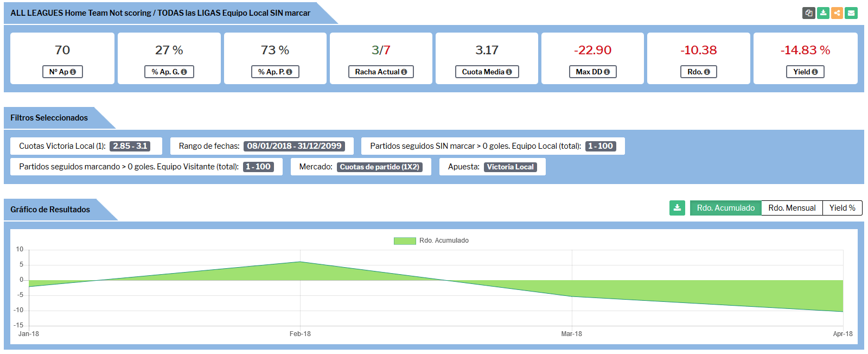868x354 pixels.
Task: Download the strategy report using top green icon
Action: (x=823, y=13)
